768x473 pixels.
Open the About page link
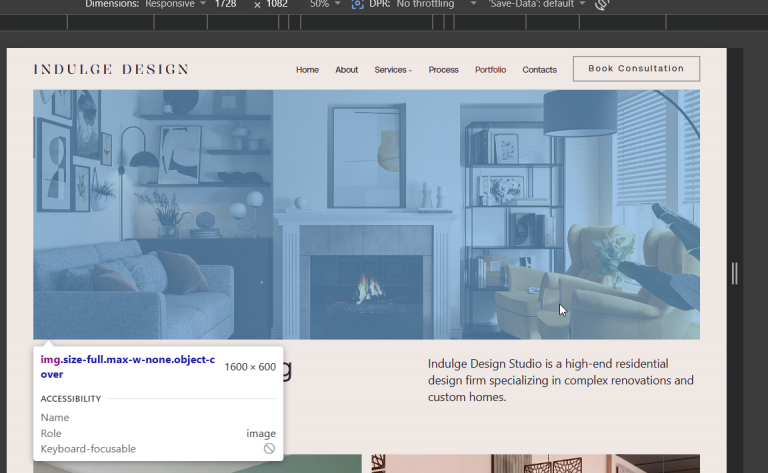pos(346,70)
